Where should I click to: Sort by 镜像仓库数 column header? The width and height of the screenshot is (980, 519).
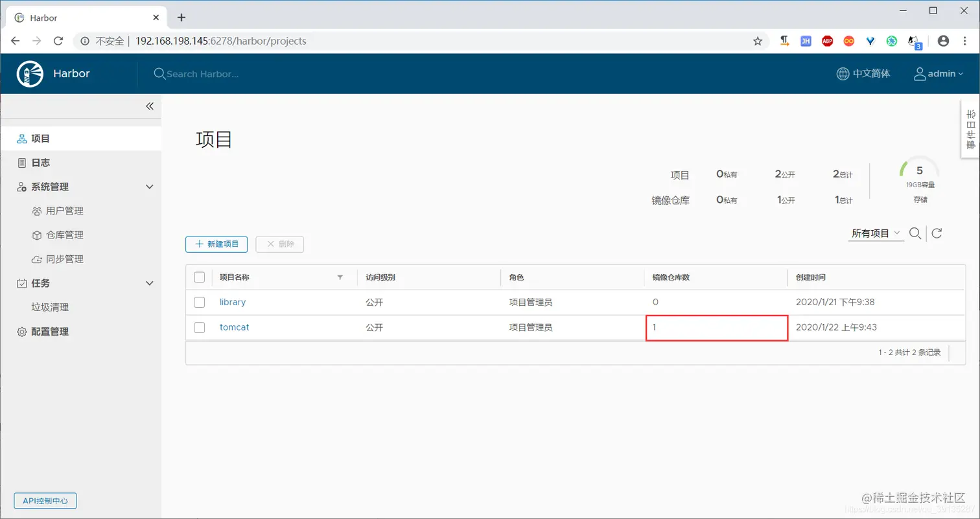pyautogui.click(x=671, y=277)
